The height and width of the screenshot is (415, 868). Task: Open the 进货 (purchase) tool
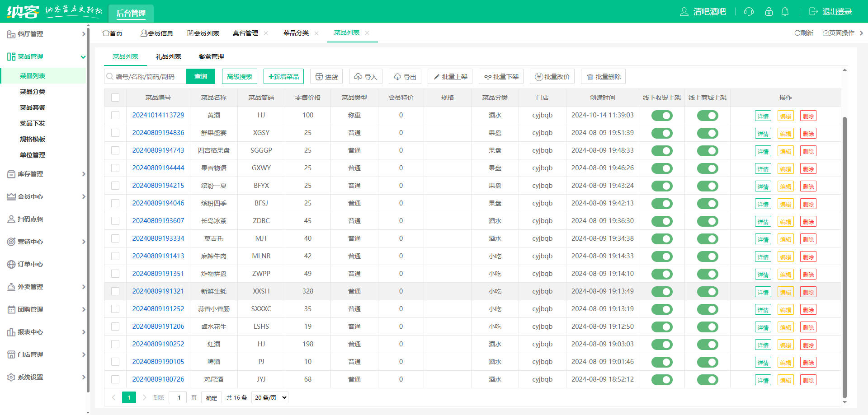tap(326, 76)
